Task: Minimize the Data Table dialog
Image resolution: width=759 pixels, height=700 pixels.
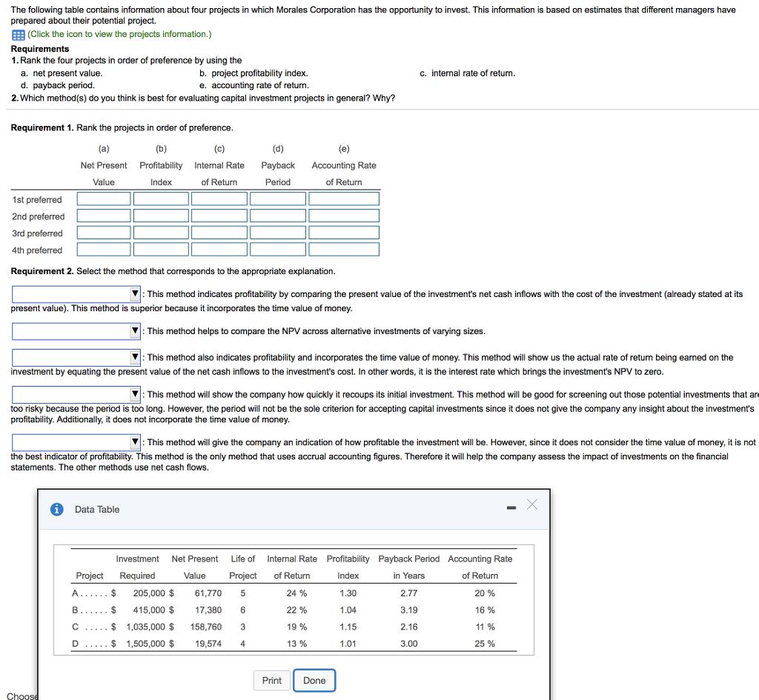Action: (x=510, y=508)
